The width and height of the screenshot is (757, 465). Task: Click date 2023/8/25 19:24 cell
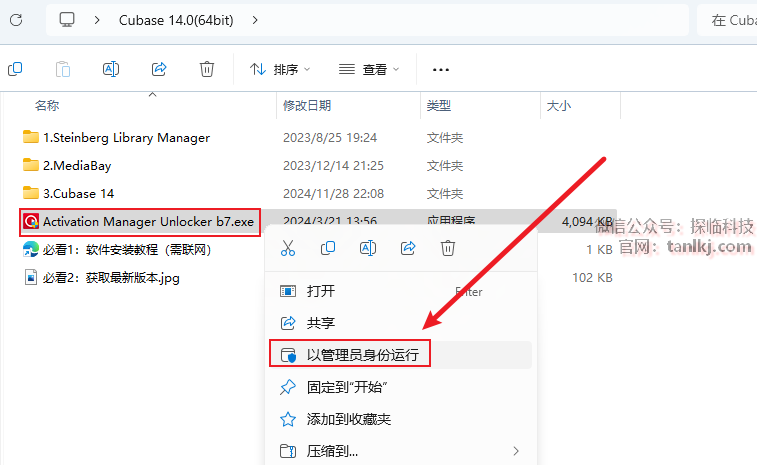click(x=330, y=138)
